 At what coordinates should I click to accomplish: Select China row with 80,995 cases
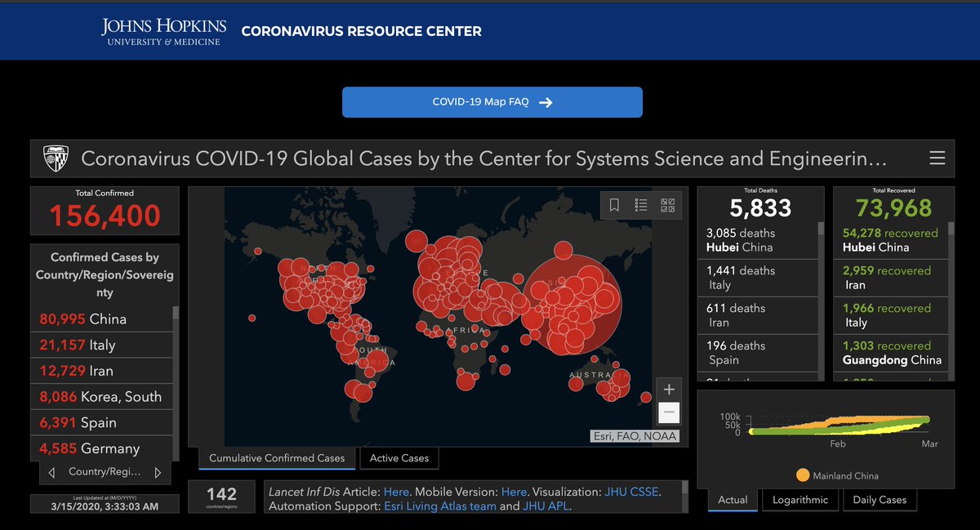tap(101, 318)
